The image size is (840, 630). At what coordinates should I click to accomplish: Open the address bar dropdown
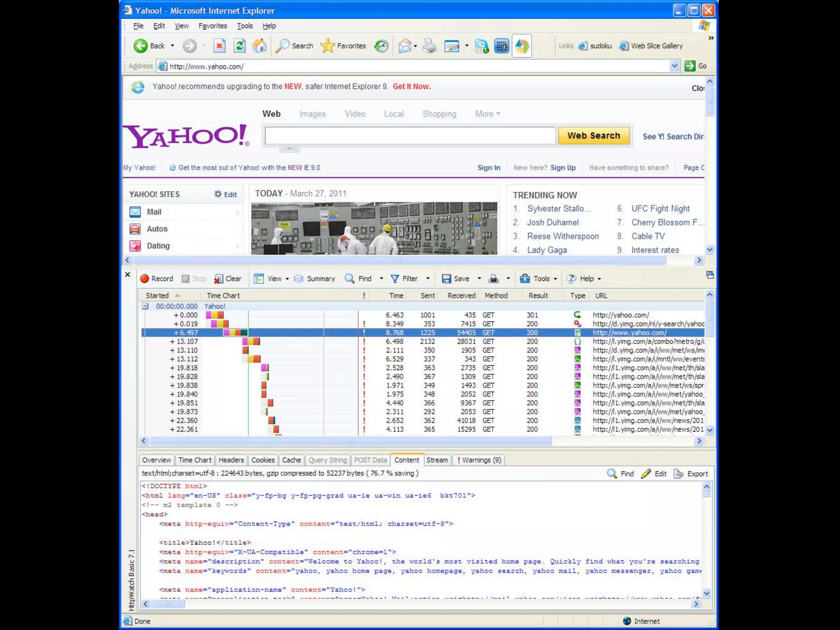674,66
